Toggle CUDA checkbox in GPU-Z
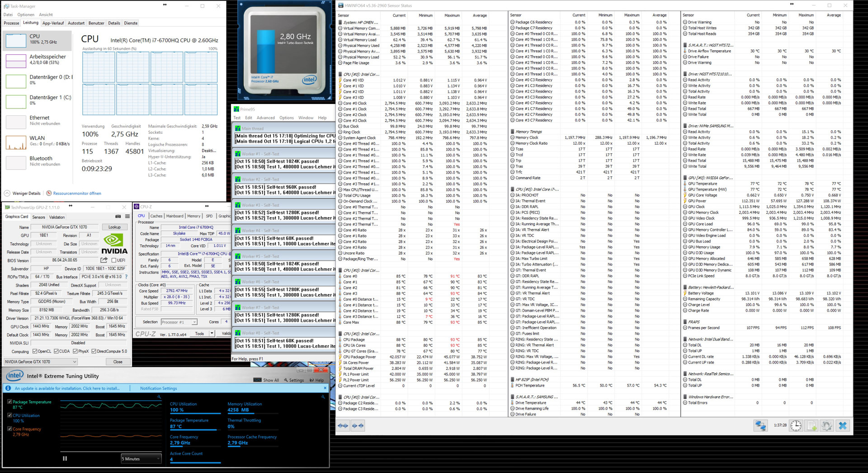This screenshot has height=473, width=868. [x=56, y=351]
